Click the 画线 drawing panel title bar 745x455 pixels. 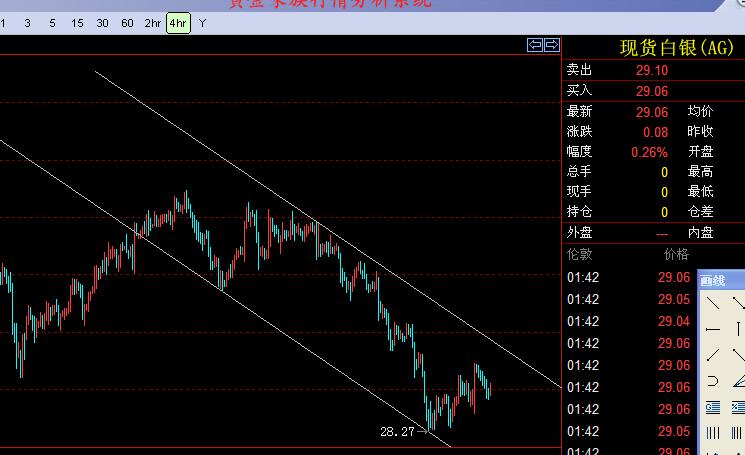click(x=721, y=280)
